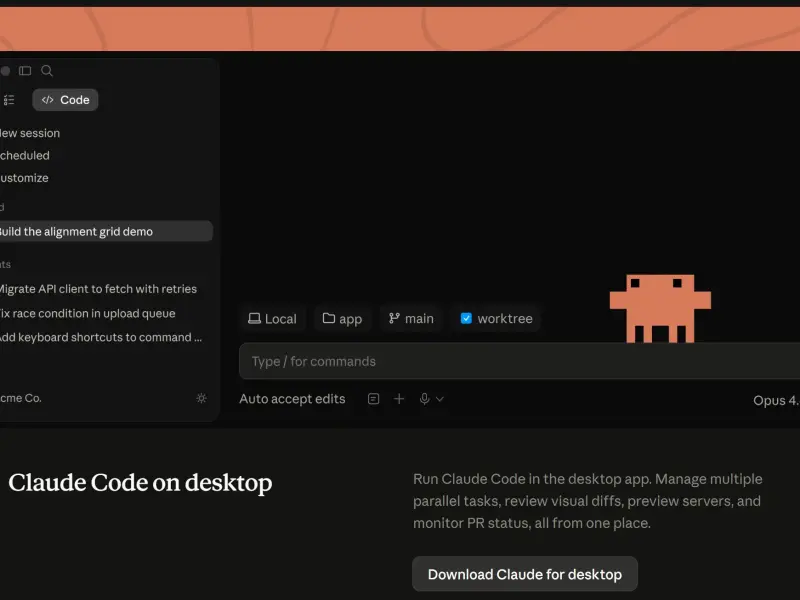This screenshot has height=600, width=800.
Task: Select Build the alignment grid demo session
Action: [x=106, y=232]
